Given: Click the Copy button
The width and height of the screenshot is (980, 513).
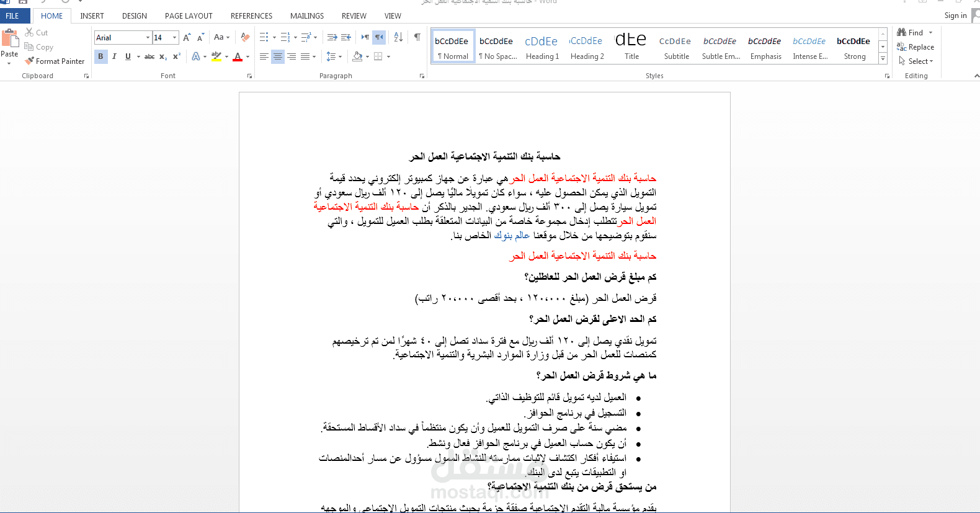Looking at the screenshot, I should (39, 47).
